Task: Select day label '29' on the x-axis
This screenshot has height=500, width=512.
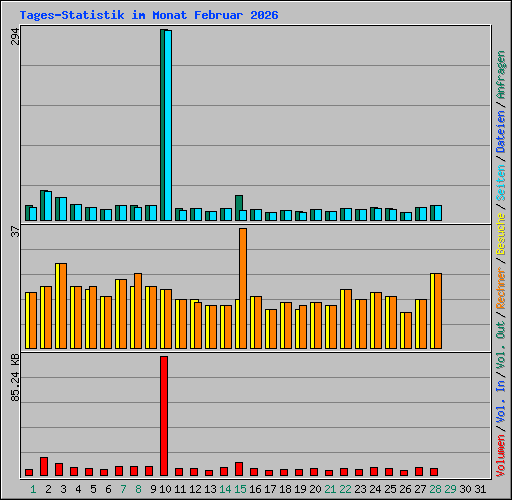Action: pyautogui.click(x=450, y=489)
